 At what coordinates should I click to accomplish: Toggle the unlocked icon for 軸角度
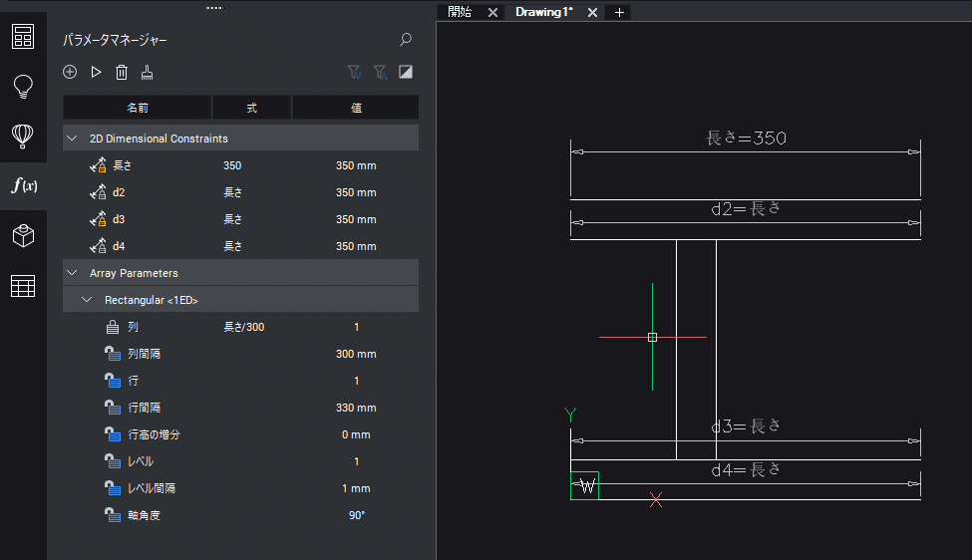coord(113,515)
